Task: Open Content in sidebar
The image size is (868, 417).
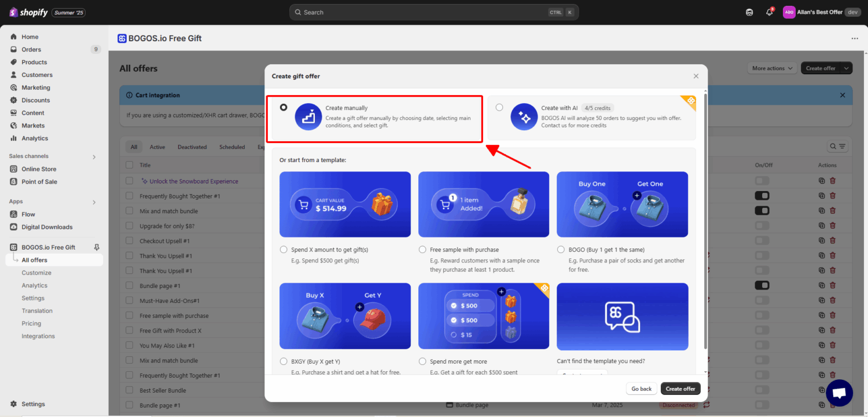Action: pyautogui.click(x=33, y=114)
